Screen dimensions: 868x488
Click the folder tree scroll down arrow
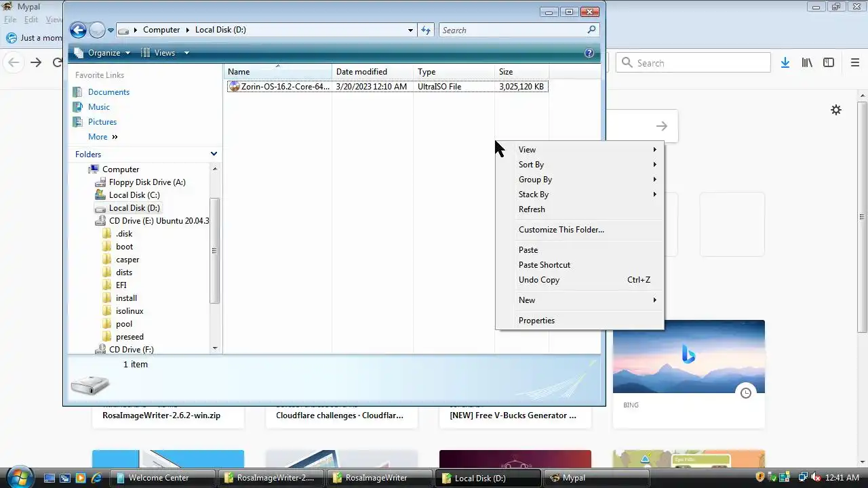click(215, 348)
